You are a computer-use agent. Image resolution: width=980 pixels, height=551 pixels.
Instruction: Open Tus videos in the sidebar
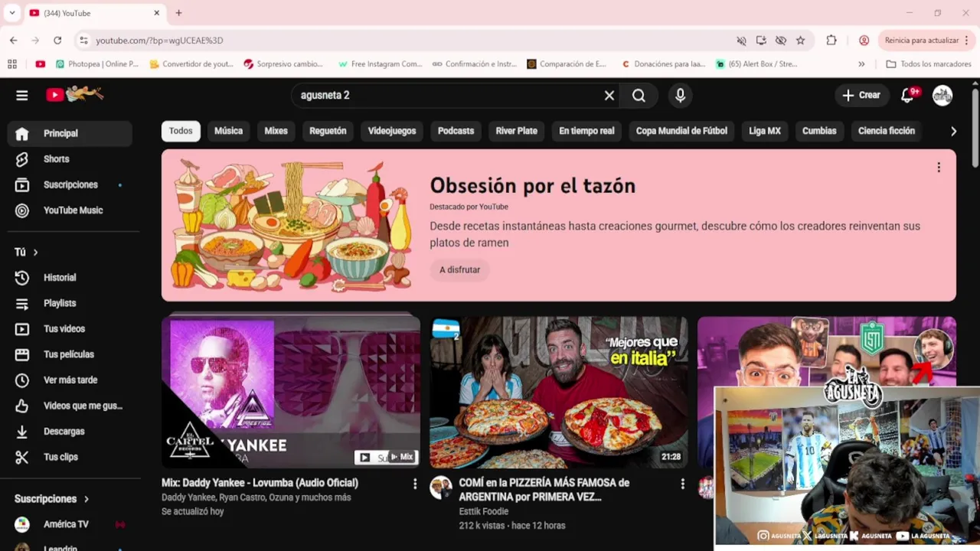tap(70, 329)
